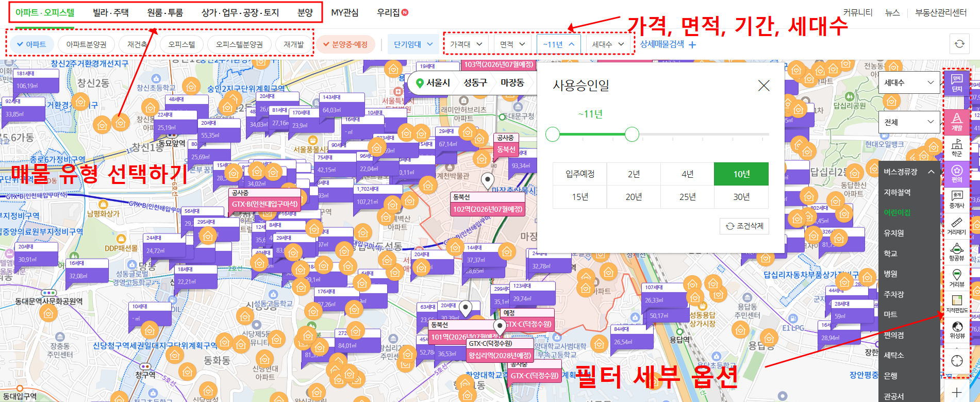
Task: Click the left handle of period slider
Action: coord(553,135)
